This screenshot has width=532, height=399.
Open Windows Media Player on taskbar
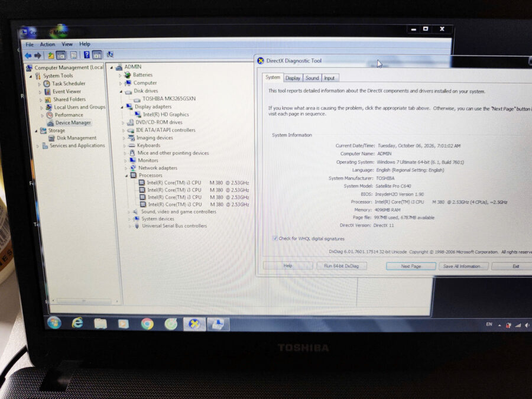124,324
